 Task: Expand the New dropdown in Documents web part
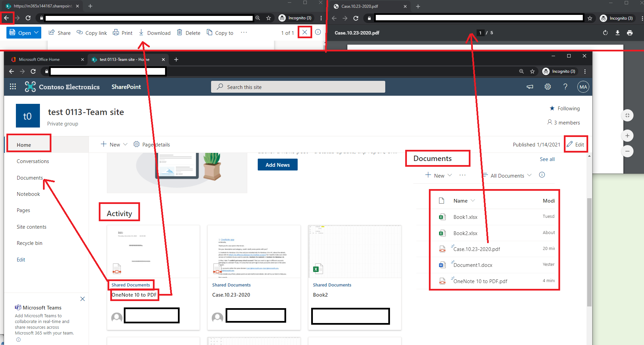tap(450, 175)
